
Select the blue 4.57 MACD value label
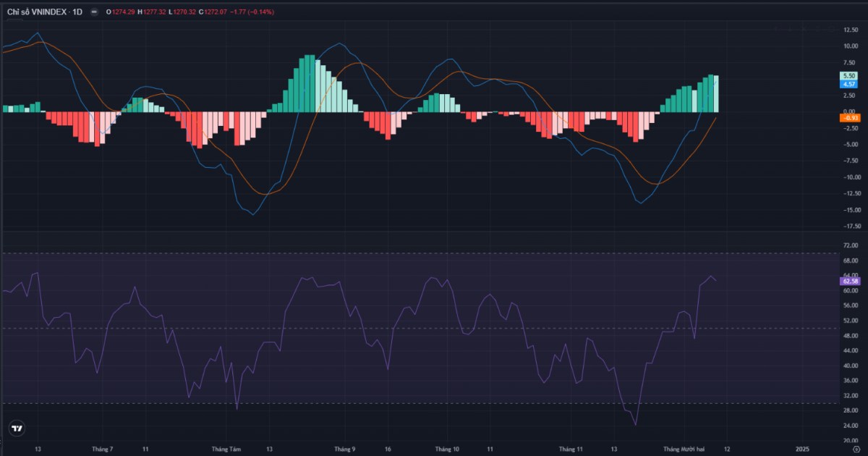pos(849,84)
